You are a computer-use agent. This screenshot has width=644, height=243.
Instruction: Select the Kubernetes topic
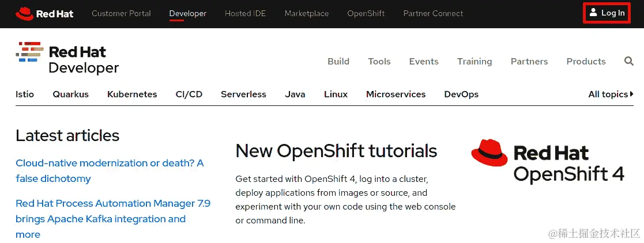[x=132, y=94]
